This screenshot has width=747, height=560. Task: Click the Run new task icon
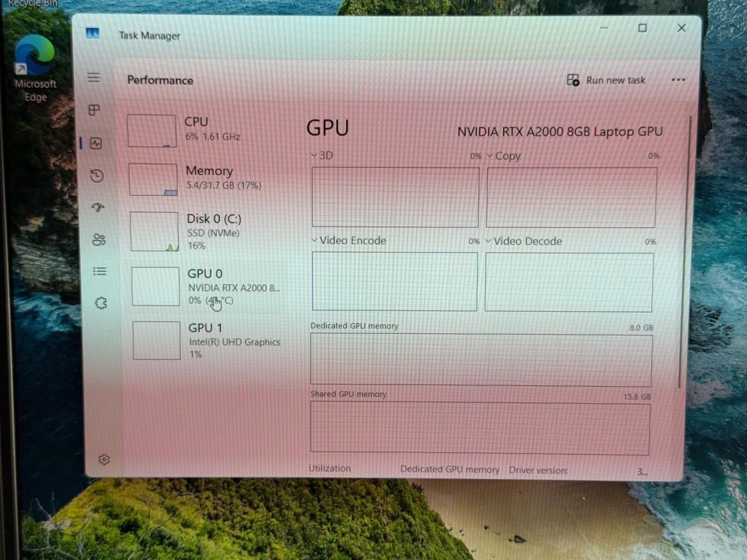point(573,80)
